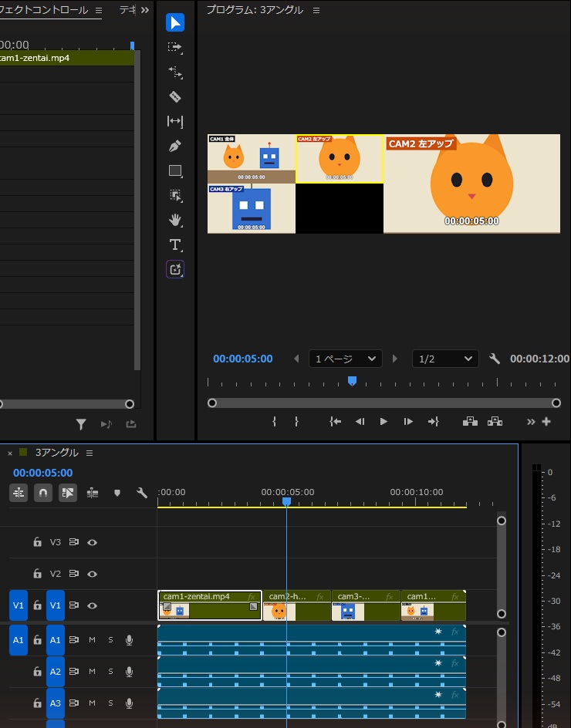Open Program Monitor settings wrench
Viewport: 571px width, 728px height.
495,359
